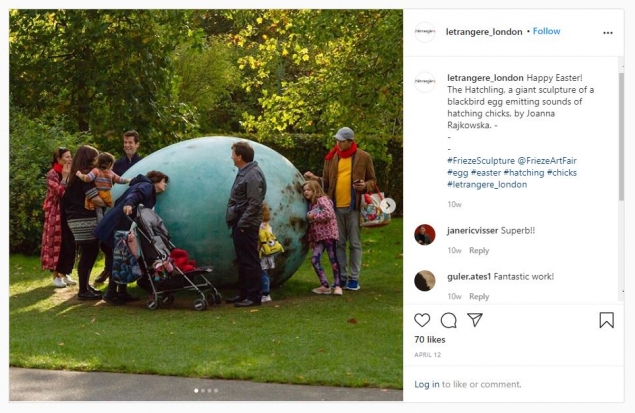This screenshot has height=413, width=635.
Task: Open the #FriezeSculpture hashtag
Action: [x=481, y=161]
